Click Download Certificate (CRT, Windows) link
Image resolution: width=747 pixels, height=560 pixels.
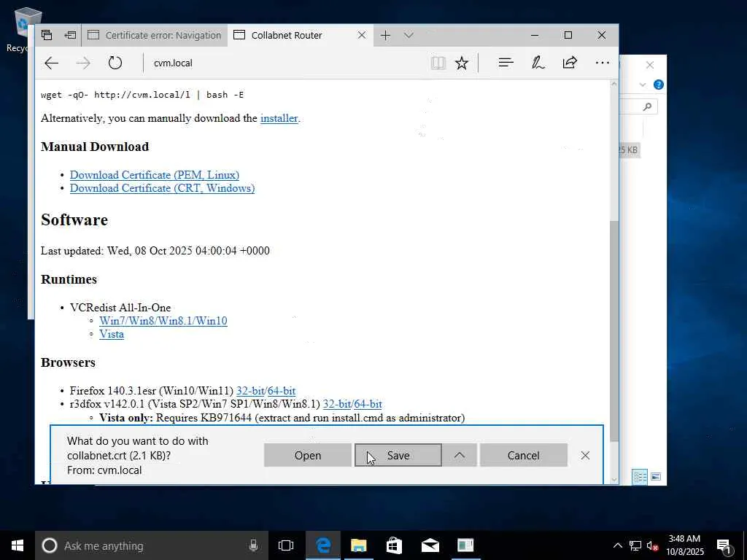(163, 188)
